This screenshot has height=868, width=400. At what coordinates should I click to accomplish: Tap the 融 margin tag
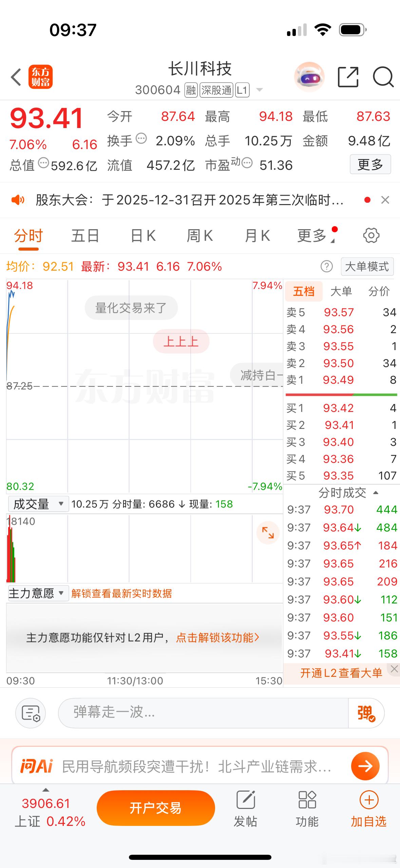click(191, 90)
